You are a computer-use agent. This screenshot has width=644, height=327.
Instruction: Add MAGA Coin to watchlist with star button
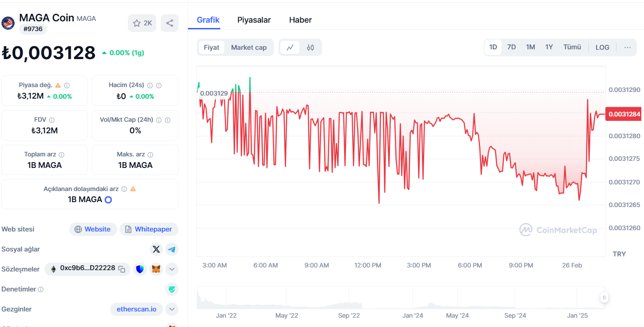(142, 23)
